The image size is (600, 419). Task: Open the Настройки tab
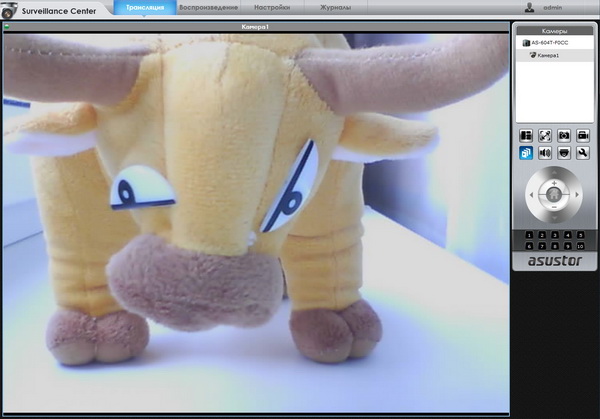pos(272,7)
